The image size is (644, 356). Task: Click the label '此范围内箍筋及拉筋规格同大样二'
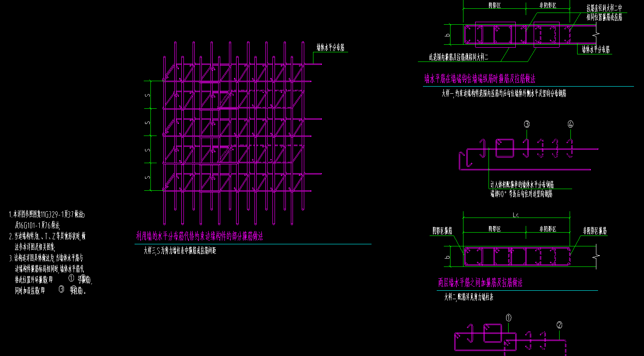(x=458, y=57)
